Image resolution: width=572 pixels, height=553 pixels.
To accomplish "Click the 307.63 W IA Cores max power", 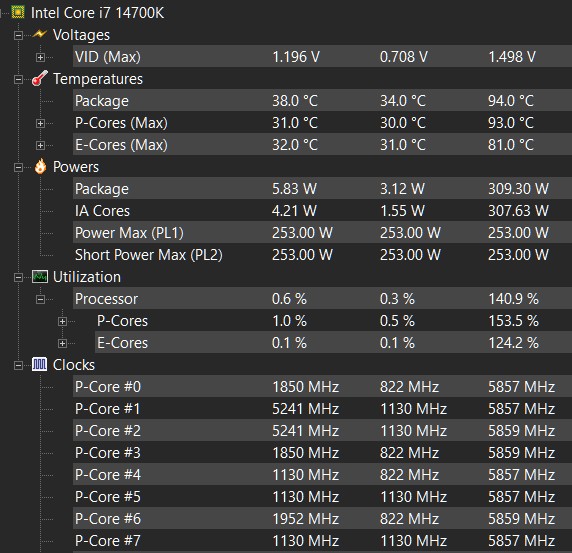I will [x=518, y=210].
